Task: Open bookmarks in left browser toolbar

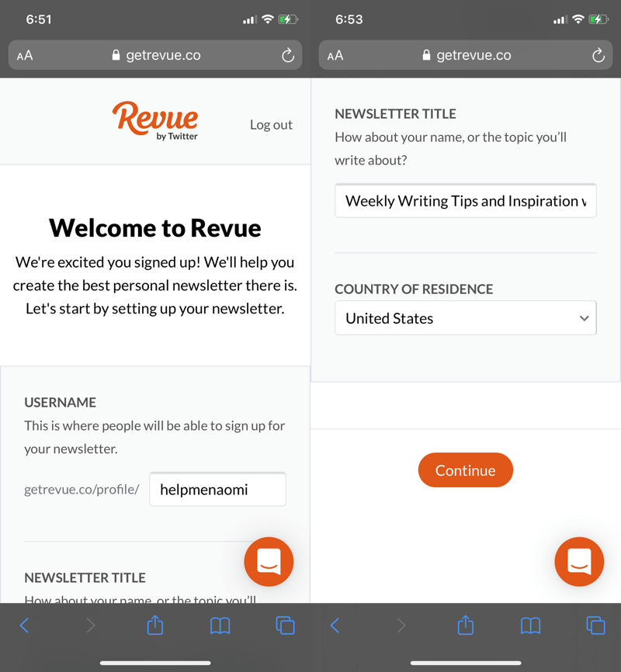Action: [220, 625]
